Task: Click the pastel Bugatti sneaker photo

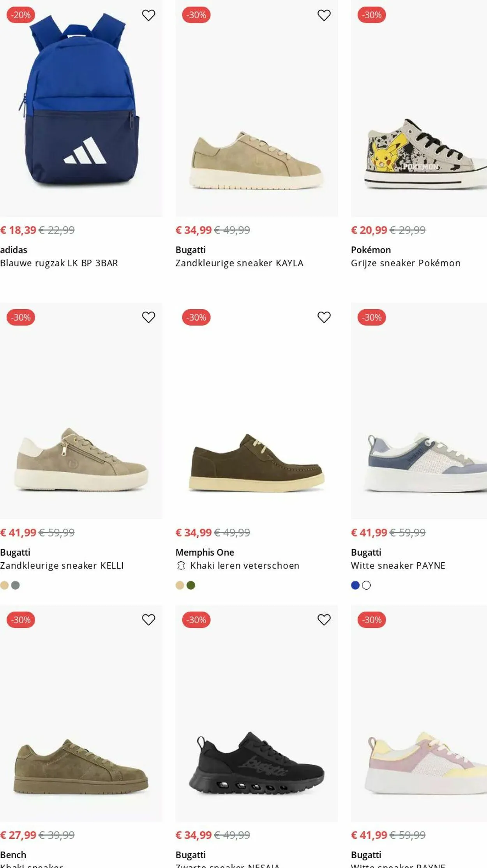Action: click(x=419, y=764)
